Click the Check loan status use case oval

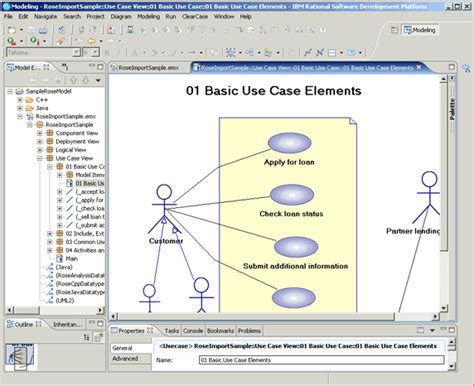click(292, 195)
